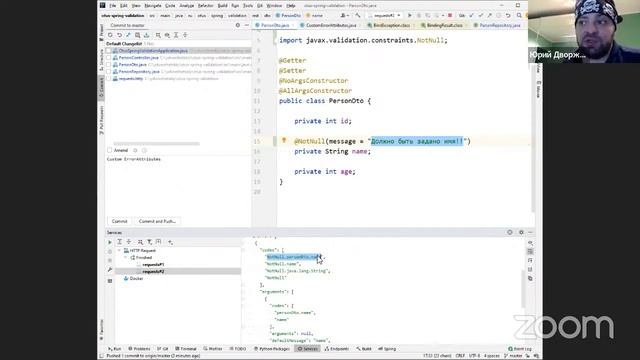Open the master branch widget in status bar

[x=513, y=356]
